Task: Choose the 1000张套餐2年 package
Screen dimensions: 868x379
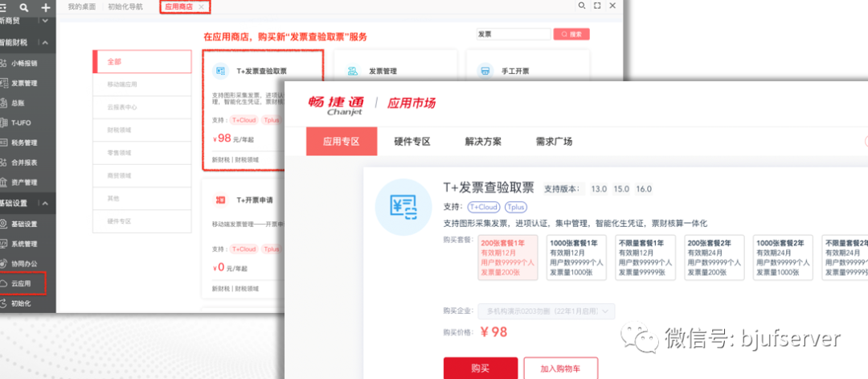Action: point(784,257)
